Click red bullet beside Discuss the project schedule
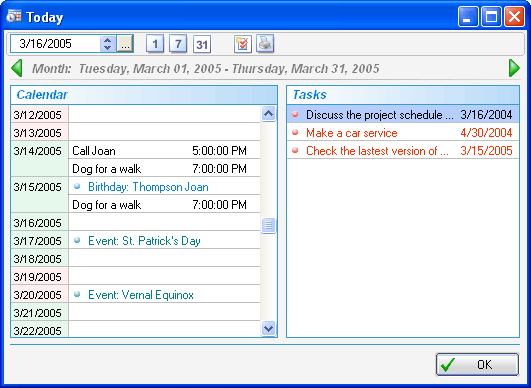 pos(295,114)
